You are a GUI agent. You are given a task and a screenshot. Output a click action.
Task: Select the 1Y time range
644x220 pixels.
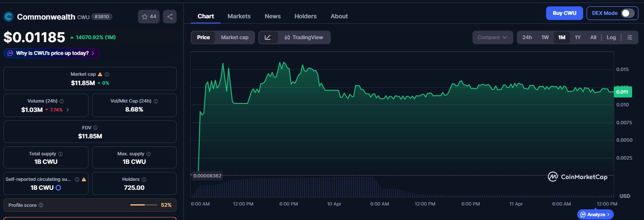point(577,37)
